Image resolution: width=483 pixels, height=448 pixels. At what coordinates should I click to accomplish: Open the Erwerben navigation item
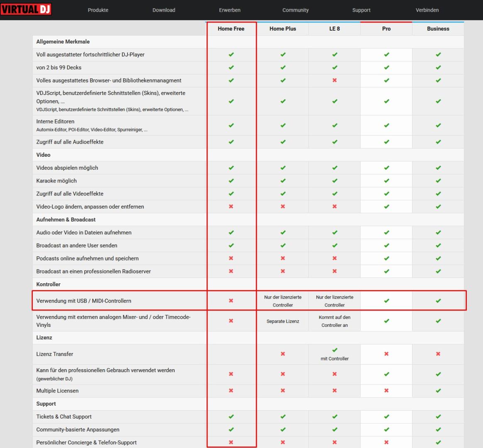pos(229,10)
